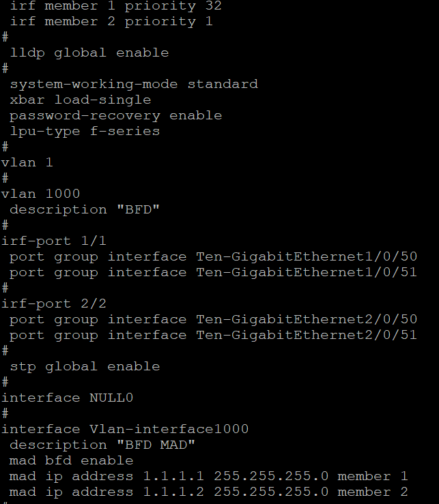This screenshot has height=504, width=439.
Task: Click the 'lpu-type f-series' line
Action: point(84,131)
